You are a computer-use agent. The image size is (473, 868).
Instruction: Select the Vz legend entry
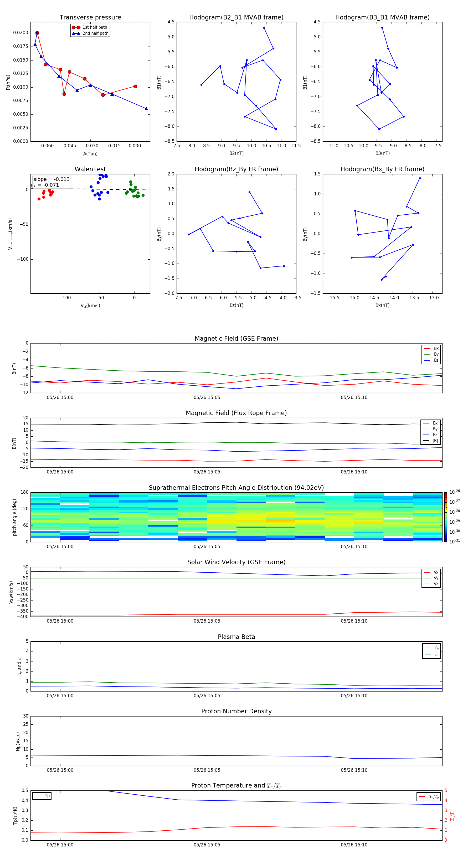[431, 584]
